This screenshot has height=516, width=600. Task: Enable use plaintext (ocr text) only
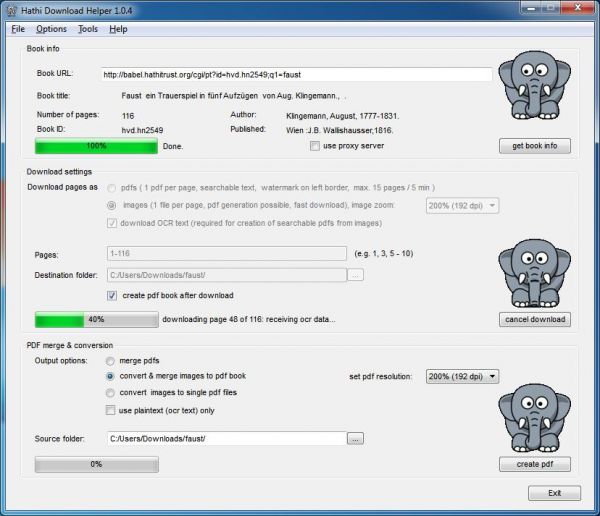[112, 410]
